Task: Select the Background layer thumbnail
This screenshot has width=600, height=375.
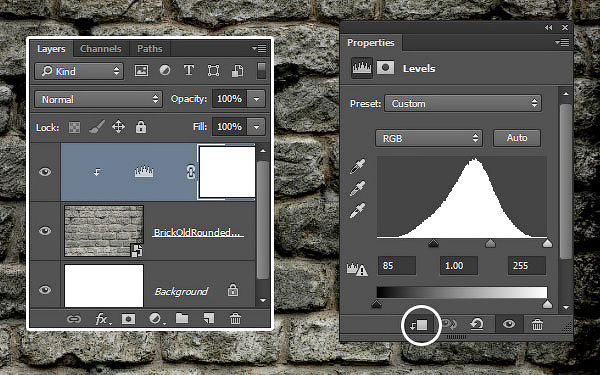Action: point(104,286)
